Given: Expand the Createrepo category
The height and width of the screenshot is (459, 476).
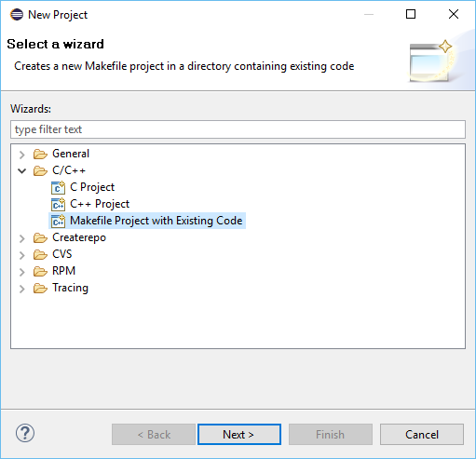Looking at the screenshot, I should [22, 238].
